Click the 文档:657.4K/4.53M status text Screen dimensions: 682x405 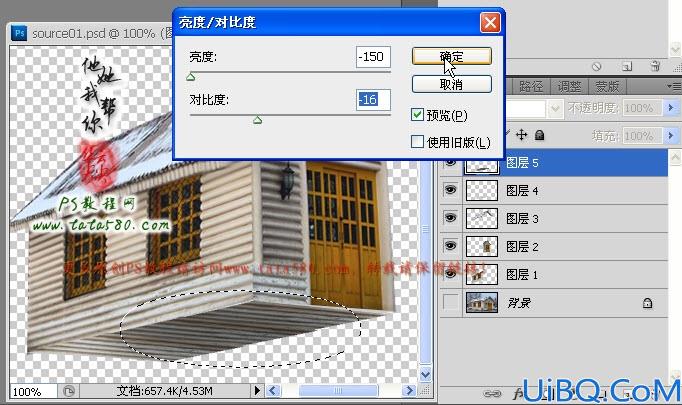coord(164,391)
